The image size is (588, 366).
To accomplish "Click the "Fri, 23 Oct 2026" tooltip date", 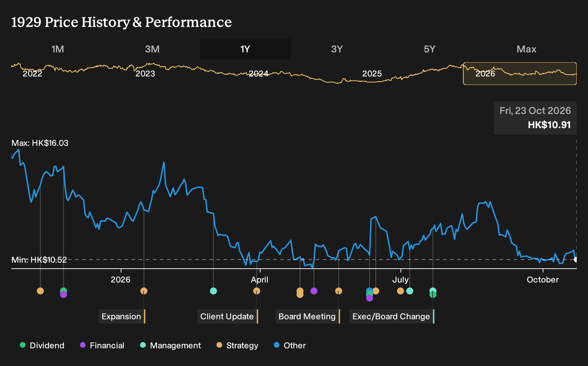I will (535, 111).
